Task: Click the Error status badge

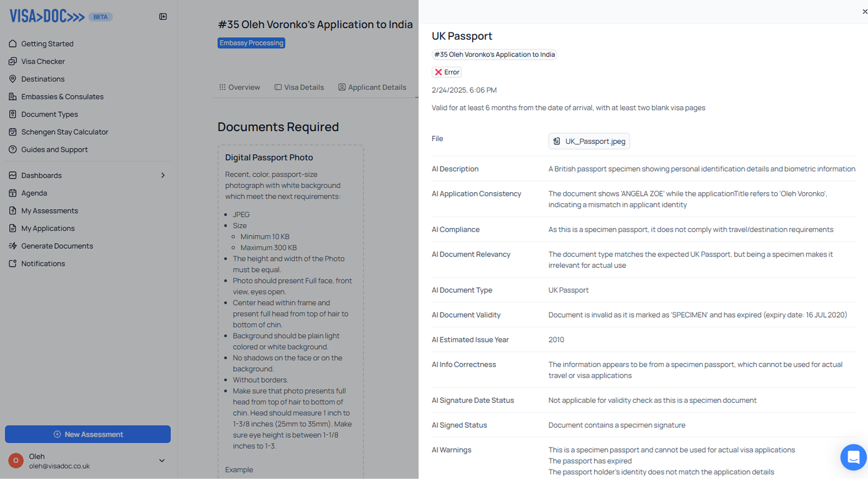Action: point(446,72)
